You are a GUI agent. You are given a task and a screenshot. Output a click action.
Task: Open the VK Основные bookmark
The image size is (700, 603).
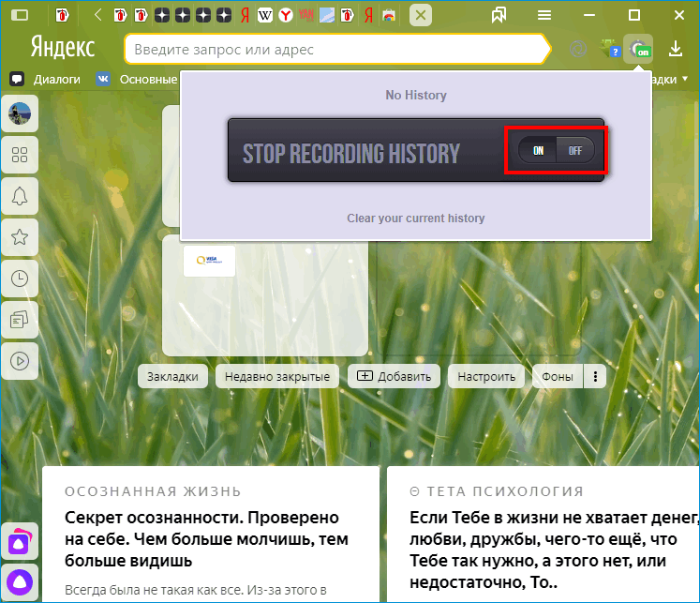(137, 80)
